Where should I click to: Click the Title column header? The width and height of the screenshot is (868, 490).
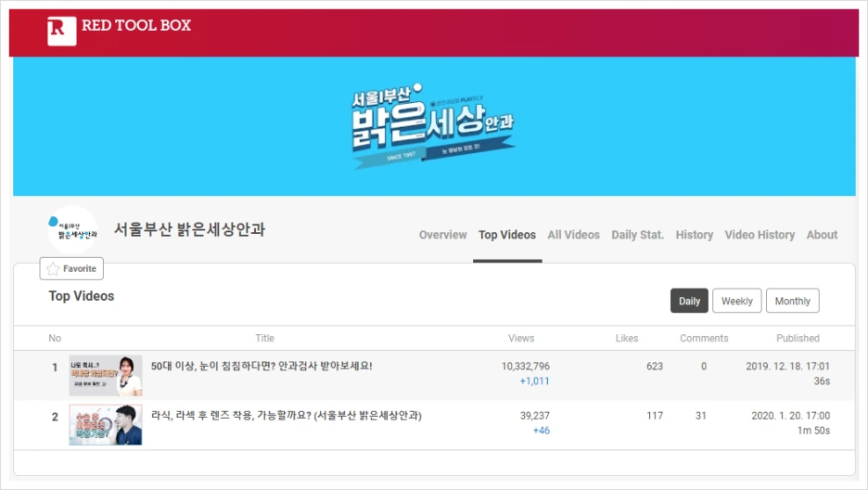tap(264, 339)
